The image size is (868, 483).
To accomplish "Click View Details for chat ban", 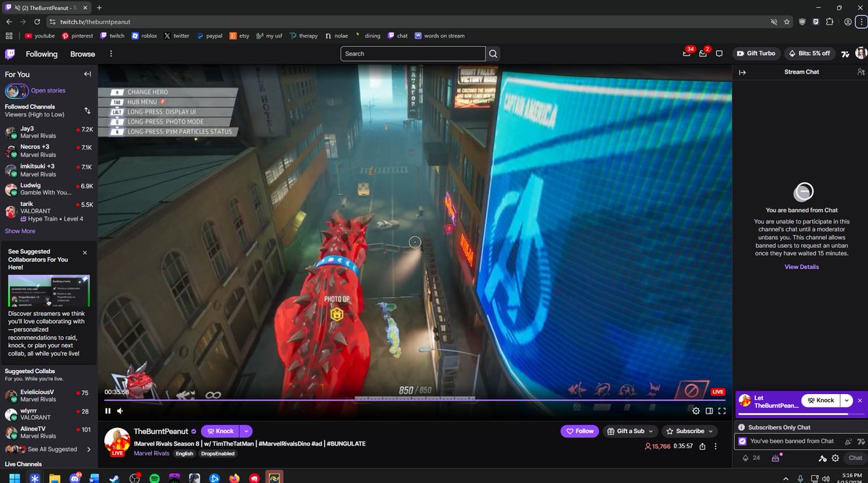I will (801, 267).
